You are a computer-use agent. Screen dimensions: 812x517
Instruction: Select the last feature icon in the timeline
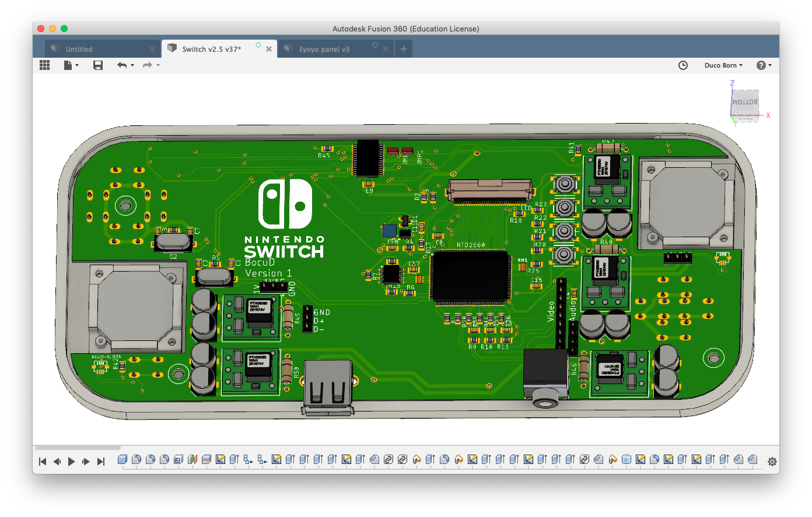coord(752,459)
